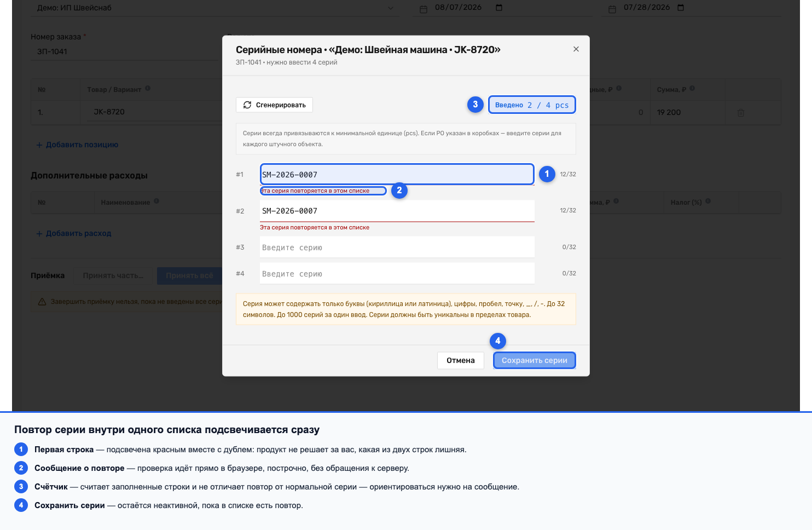Click the warning triangle in the receiving alert
Image resolution: width=812 pixels, height=530 pixels.
(42, 302)
